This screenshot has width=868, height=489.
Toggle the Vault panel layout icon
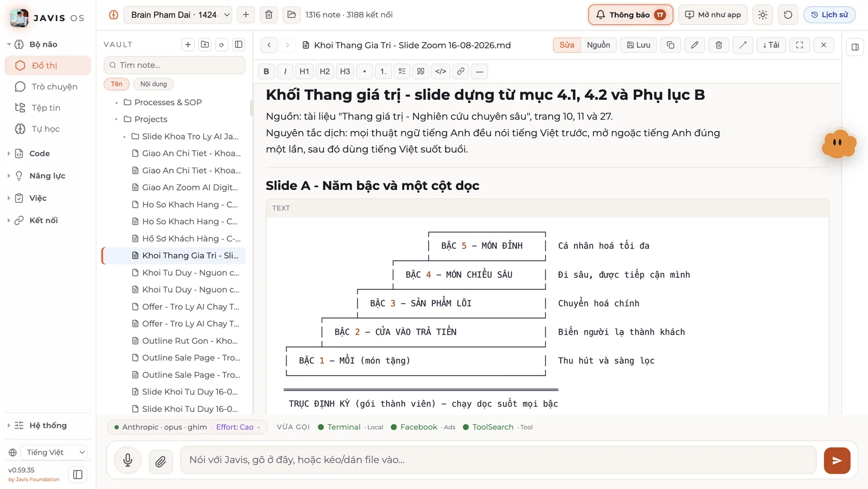point(238,45)
